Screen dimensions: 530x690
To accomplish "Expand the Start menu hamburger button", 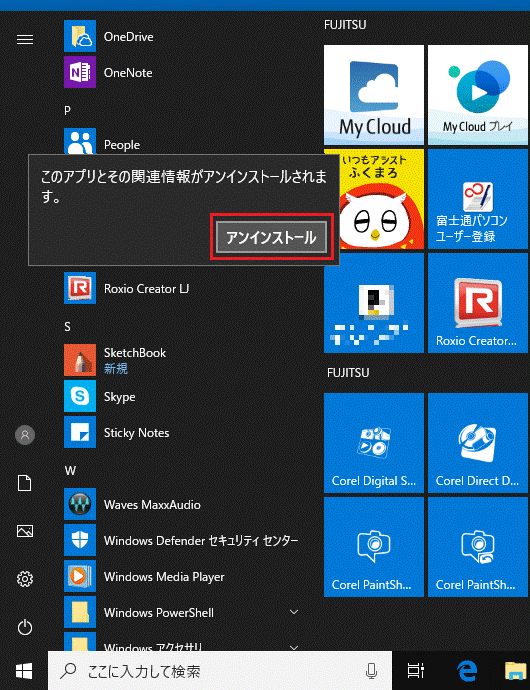I will coord(25,40).
